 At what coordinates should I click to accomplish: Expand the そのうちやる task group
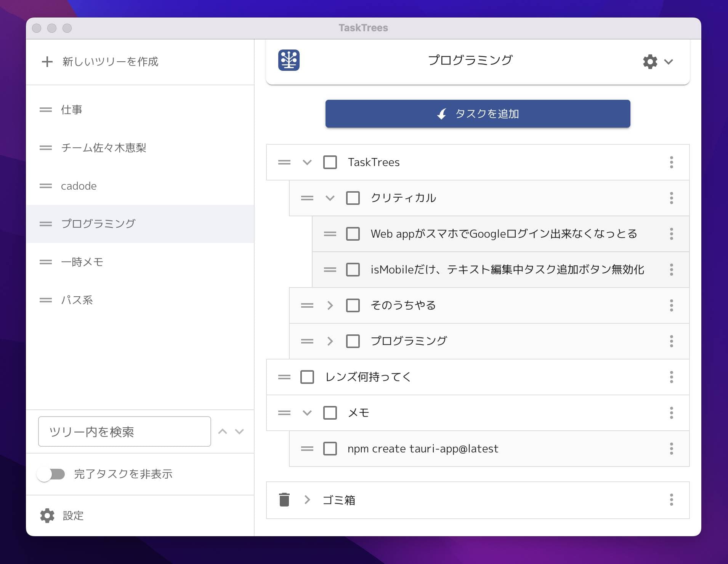330,305
